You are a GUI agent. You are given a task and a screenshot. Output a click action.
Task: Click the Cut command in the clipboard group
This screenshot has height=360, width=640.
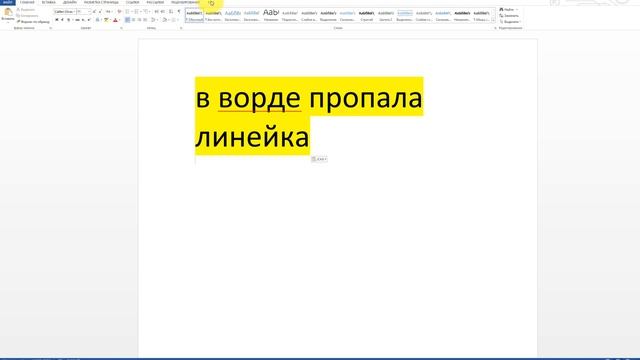(26, 9)
